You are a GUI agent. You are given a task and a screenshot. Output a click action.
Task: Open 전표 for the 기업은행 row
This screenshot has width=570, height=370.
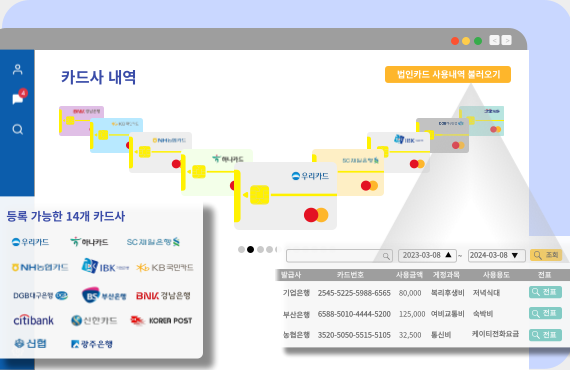pos(545,292)
